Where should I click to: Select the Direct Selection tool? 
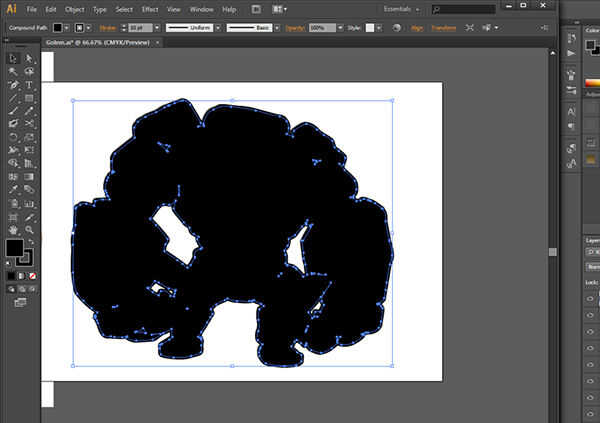pos(29,59)
